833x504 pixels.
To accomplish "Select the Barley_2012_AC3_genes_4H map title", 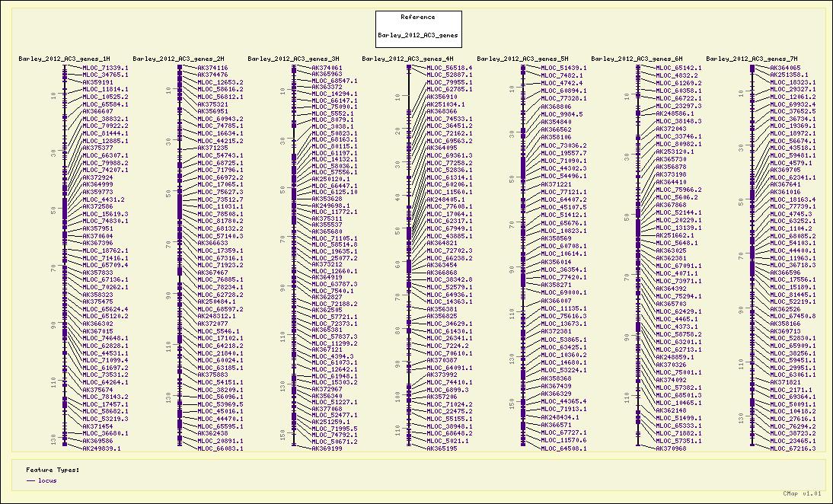I will pyautogui.click(x=407, y=59).
